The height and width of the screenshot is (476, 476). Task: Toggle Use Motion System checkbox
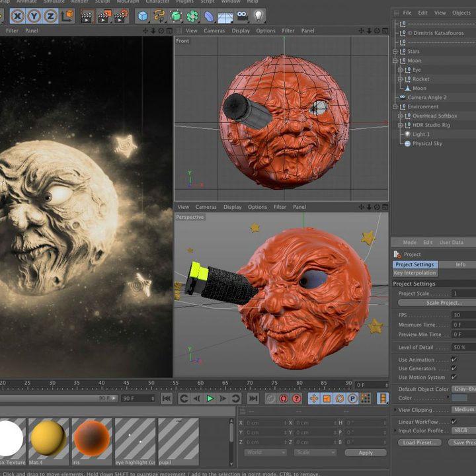[x=454, y=377]
